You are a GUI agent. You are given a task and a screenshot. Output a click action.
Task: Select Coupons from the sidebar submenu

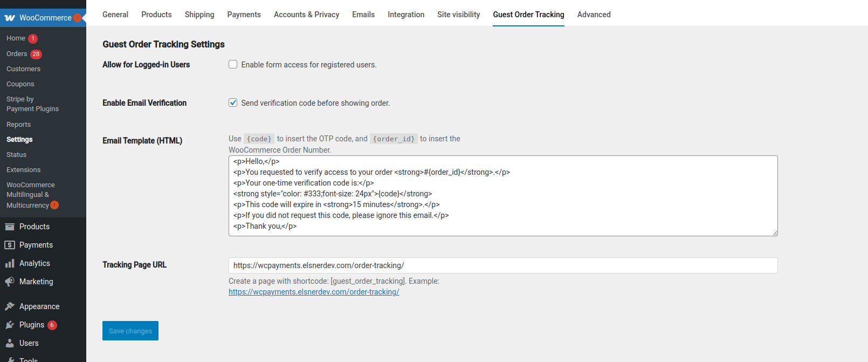pos(20,84)
